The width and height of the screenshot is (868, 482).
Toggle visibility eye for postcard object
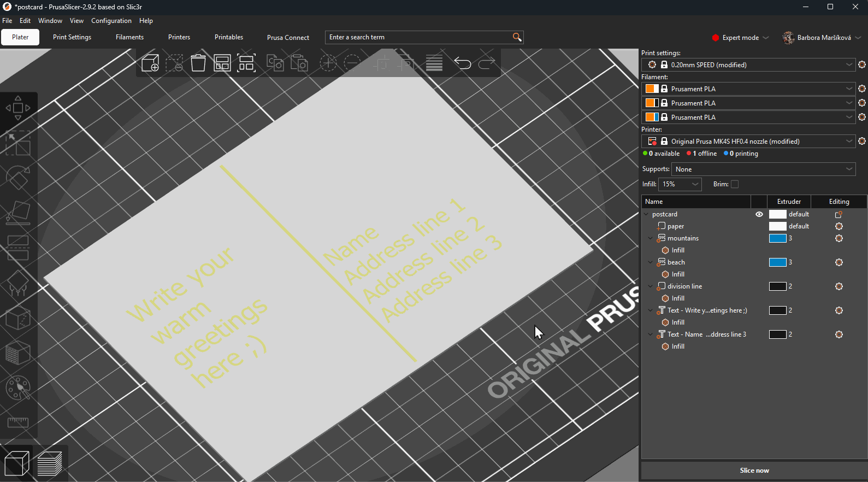pyautogui.click(x=759, y=214)
